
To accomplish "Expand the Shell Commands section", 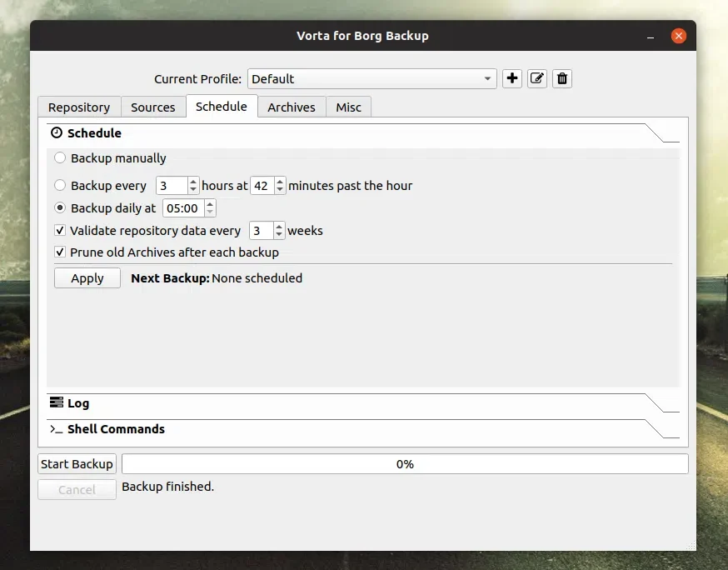I will [x=116, y=429].
